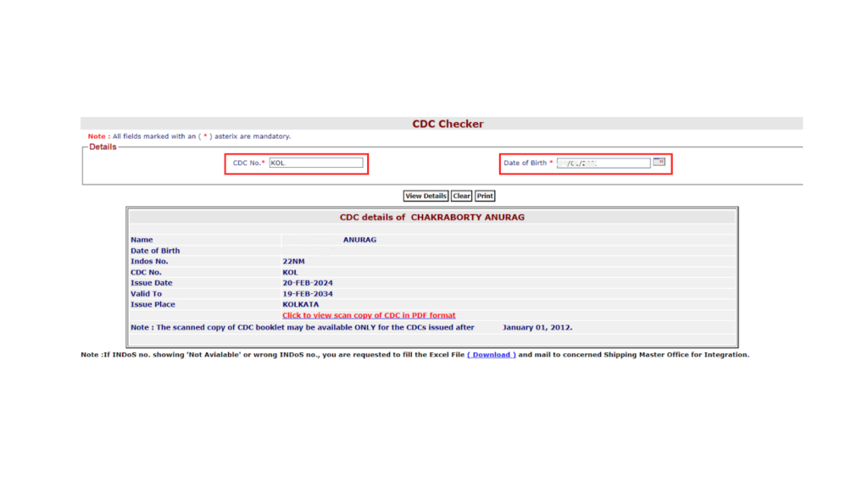Click inside the Date of Birth field
The width and height of the screenshot is (868, 488).
603,162
